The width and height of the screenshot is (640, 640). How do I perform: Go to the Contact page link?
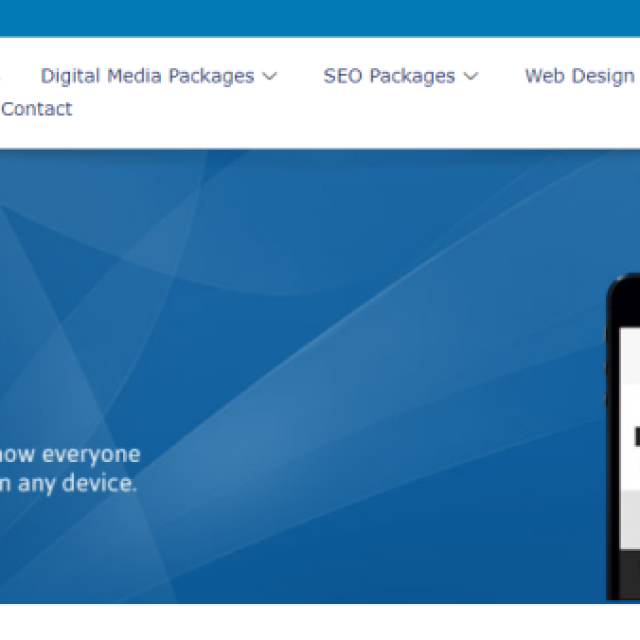(x=37, y=109)
